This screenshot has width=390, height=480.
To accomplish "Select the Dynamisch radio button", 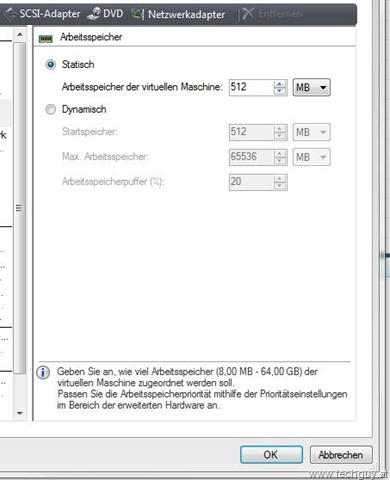I will 51,109.
